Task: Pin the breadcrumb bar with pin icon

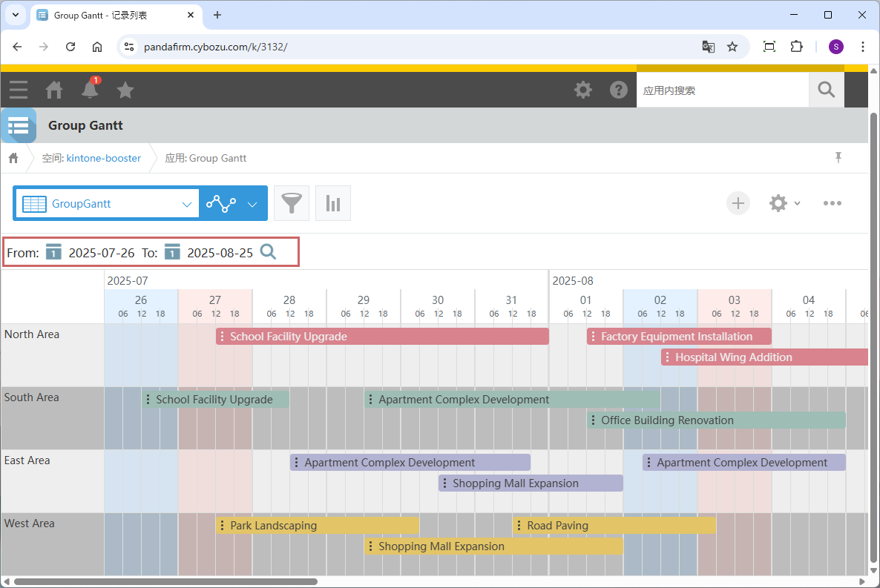Action: tap(838, 157)
